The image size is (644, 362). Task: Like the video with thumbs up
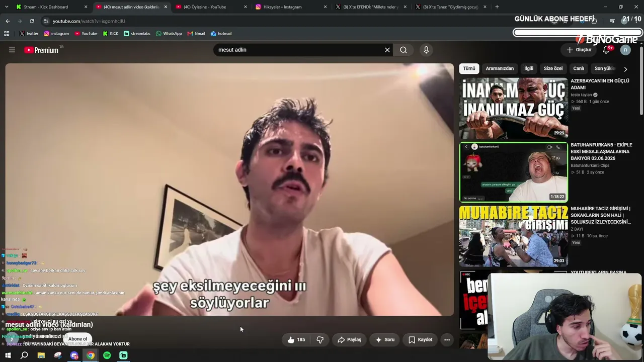pyautogui.click(x=296, y=340)
